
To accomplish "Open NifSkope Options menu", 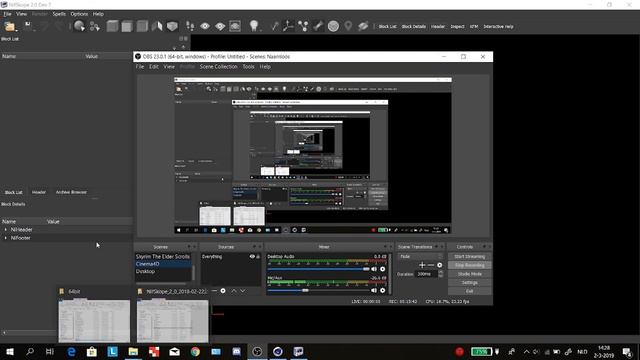I will pyautogui.click(x=79, y=14).
